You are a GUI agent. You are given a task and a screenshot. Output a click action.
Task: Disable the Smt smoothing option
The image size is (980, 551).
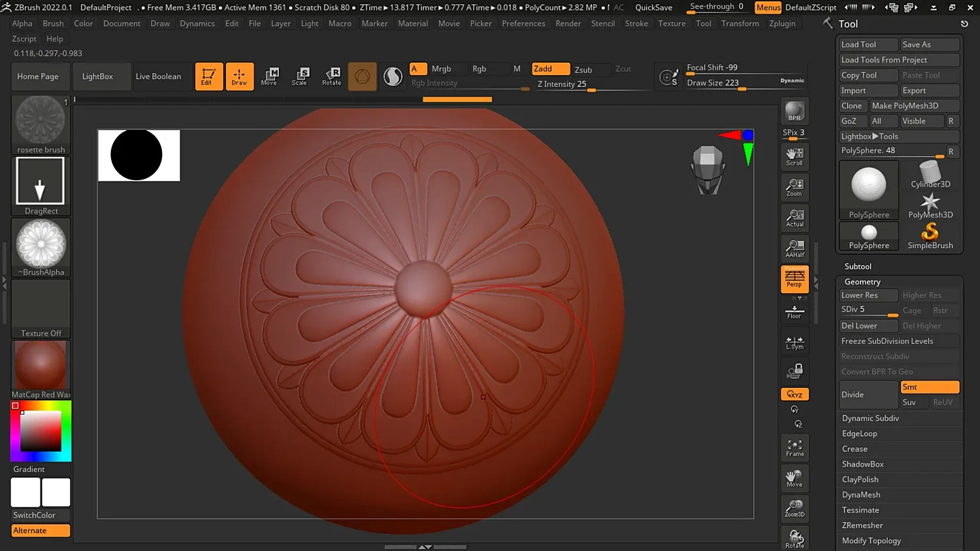(929, 387)
